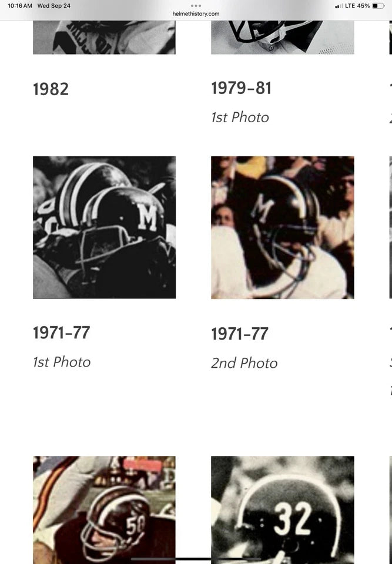Image resolution: width=392 pixels, height=564 pixels.
Task: Tap the LTE 45% status text
Action: click(357, 6)
